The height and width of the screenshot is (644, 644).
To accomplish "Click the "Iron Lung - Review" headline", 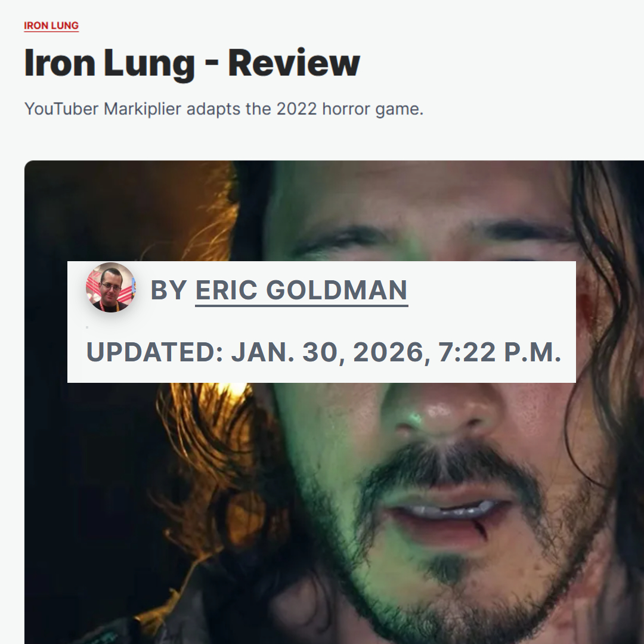I will (192, 63).
